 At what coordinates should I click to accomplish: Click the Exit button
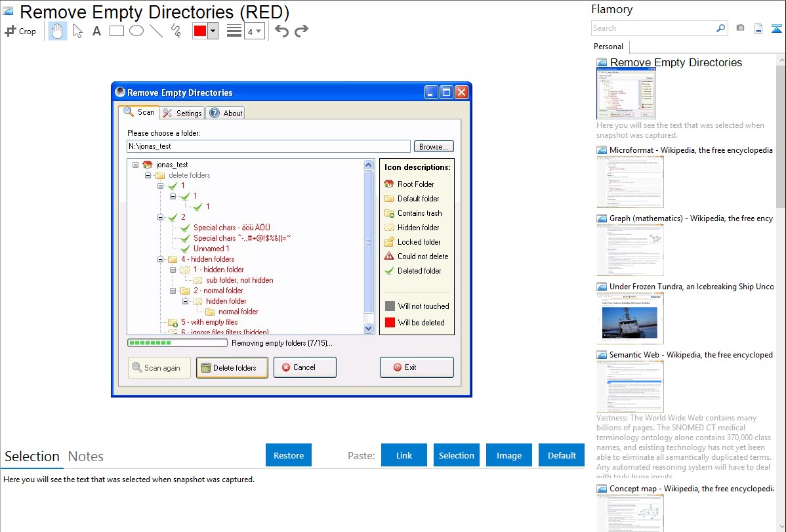[x=417, y=367]
